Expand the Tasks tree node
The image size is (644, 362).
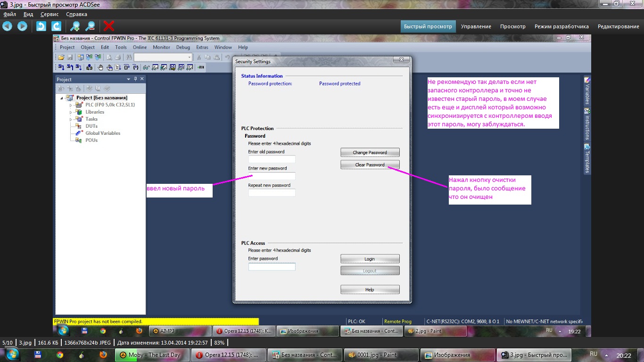71,119
